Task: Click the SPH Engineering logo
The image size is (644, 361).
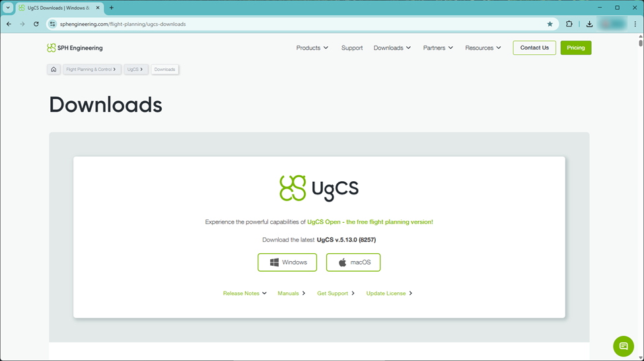Action: [x=75, y=48]
